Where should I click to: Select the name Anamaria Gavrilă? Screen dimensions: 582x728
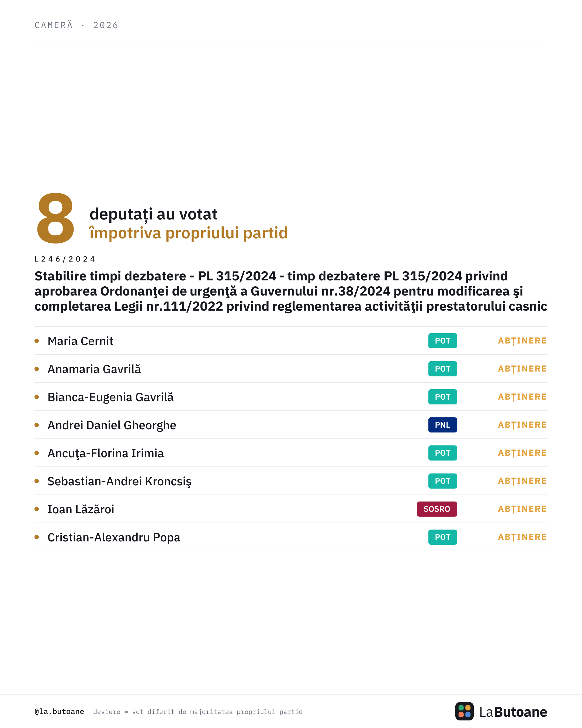(x=94, y=369)
